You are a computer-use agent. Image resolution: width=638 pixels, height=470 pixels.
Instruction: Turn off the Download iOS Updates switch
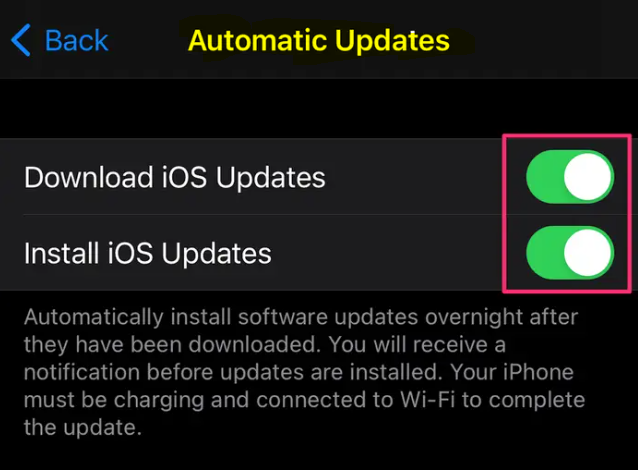(x=570, y=177)
